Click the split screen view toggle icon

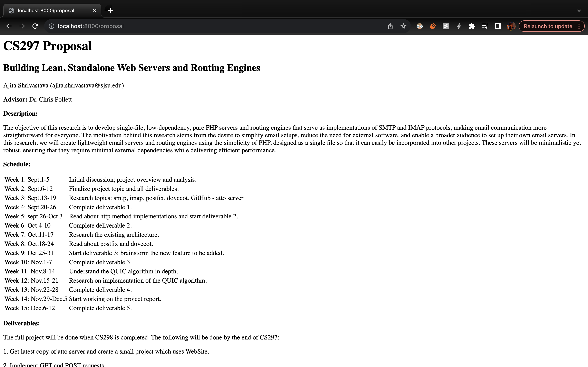coord(497,26)
